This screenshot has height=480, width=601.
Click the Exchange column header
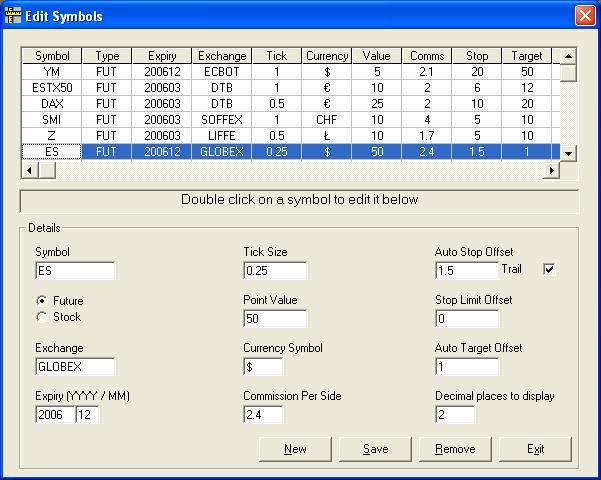[x=222, y=56]
